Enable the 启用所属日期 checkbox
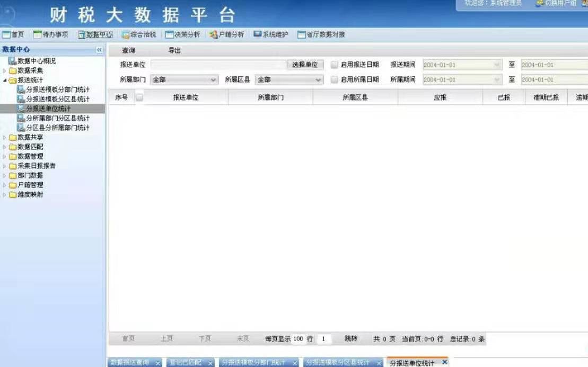Screen dimensions: 588x367 click(x=335, y=79)
